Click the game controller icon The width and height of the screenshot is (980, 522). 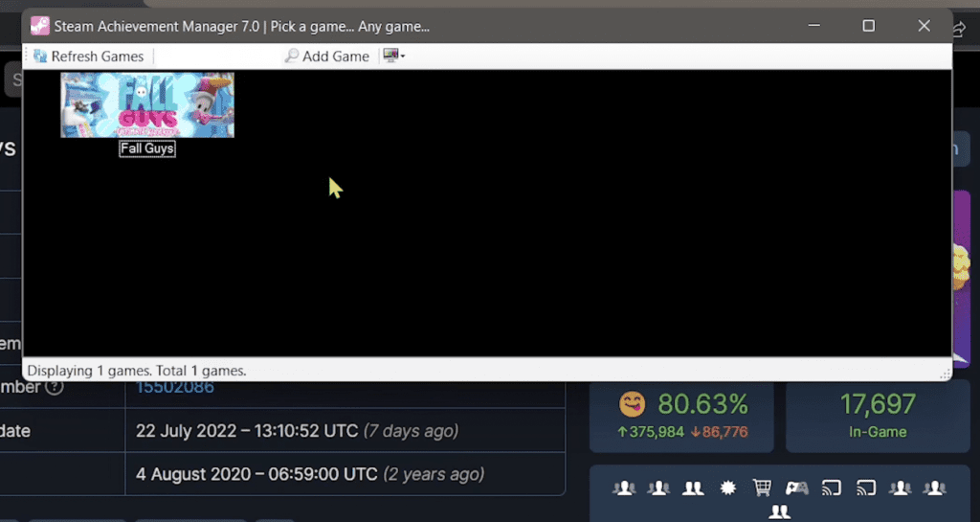(796, 488)
